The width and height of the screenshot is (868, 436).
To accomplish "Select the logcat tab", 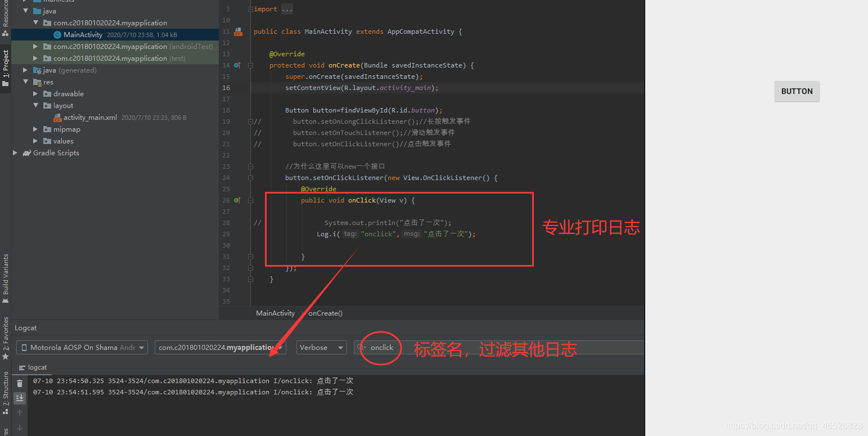I will [33, 367].
